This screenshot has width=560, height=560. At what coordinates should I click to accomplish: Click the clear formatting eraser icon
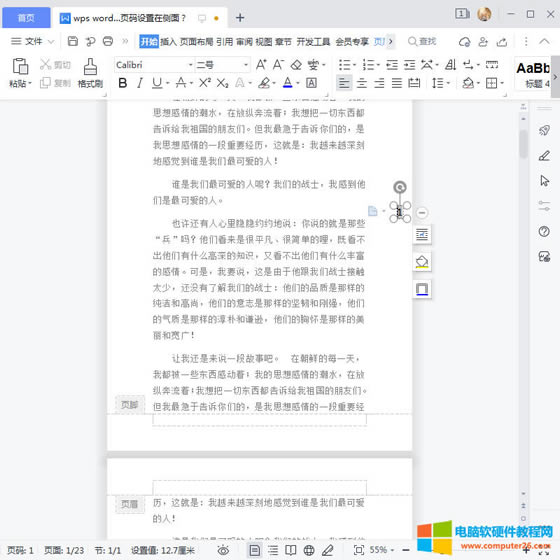[x=296, y=65]
